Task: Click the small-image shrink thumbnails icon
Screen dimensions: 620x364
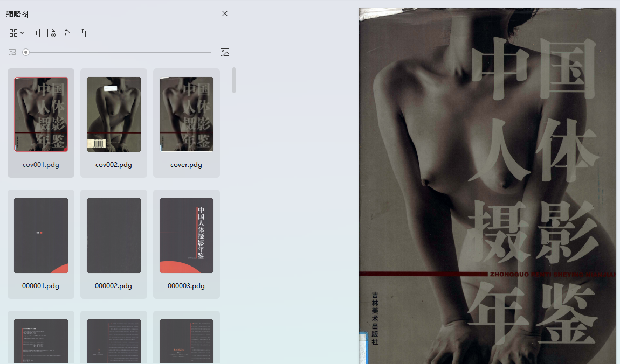Action: (x=12, y=52)
